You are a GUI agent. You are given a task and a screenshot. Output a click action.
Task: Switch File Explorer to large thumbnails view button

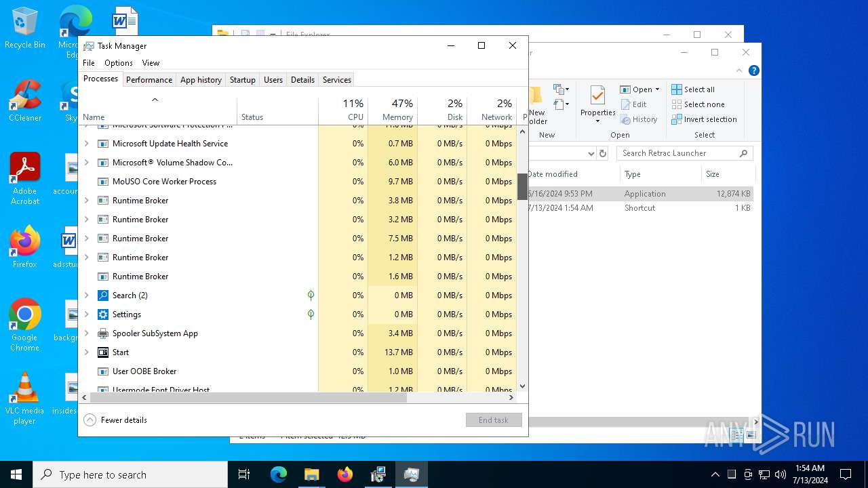pos(751,435)
